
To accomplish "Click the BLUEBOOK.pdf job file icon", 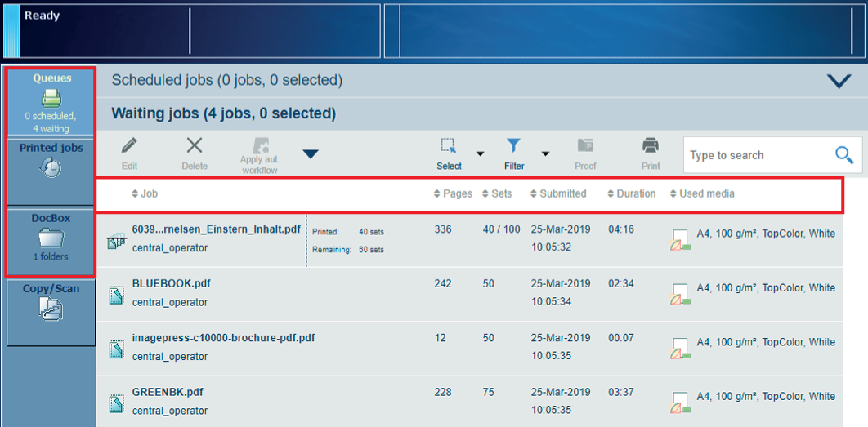I will coord(116,294).
